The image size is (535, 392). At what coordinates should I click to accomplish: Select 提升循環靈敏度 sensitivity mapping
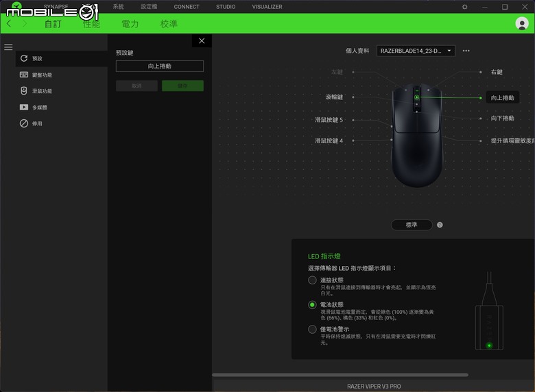point(512,140)
